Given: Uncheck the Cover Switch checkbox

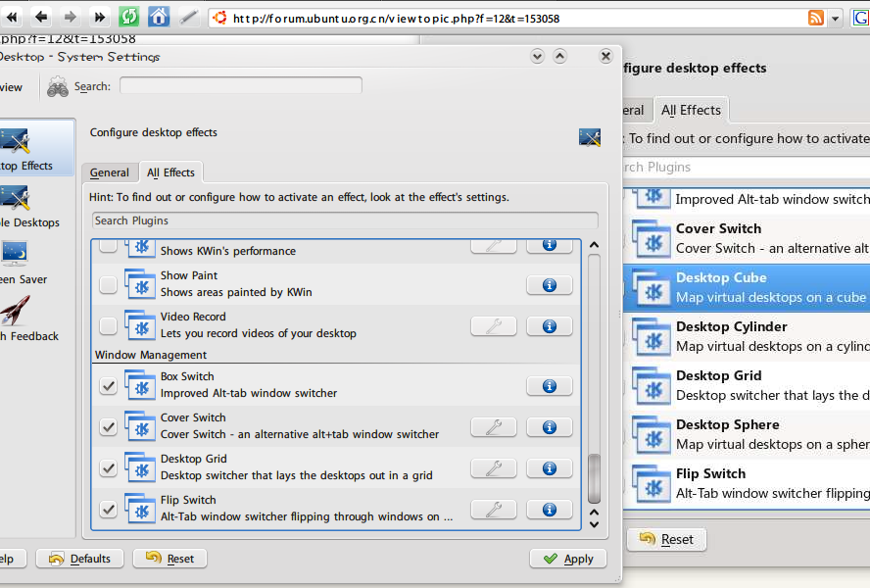Looking at the screenshot, I should pos(108,427).
